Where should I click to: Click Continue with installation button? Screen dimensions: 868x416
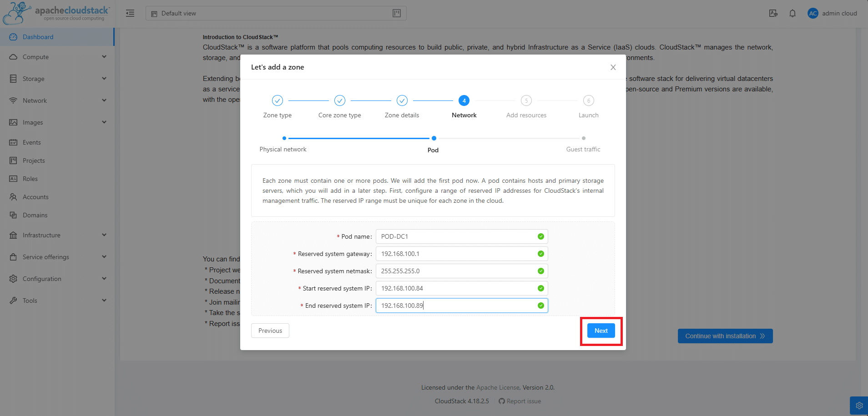click(x=725, y=336)
